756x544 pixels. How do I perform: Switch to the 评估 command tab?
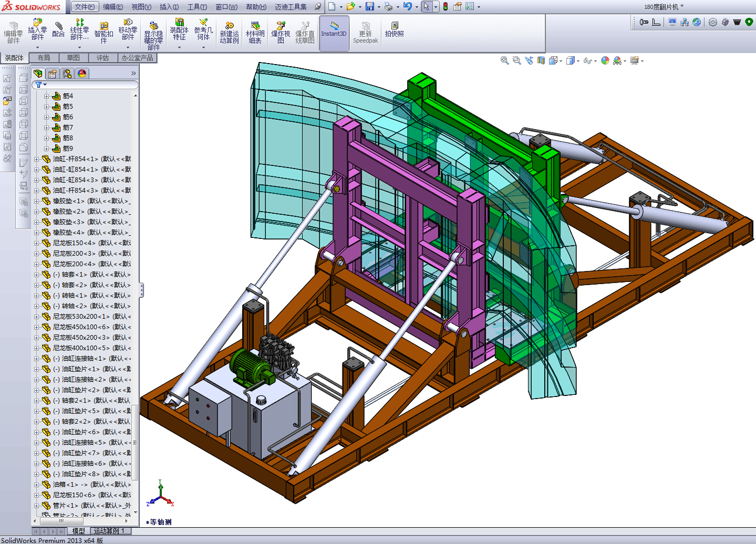pos(103,58)
